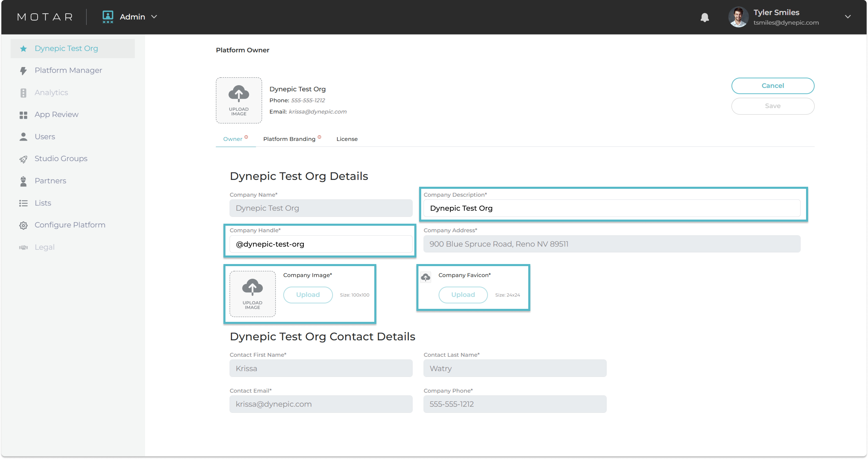Image resolution: width=868 pixels, height=459 pixels.
Task: Click the Company Description text field
Action: tap(611, 208)
